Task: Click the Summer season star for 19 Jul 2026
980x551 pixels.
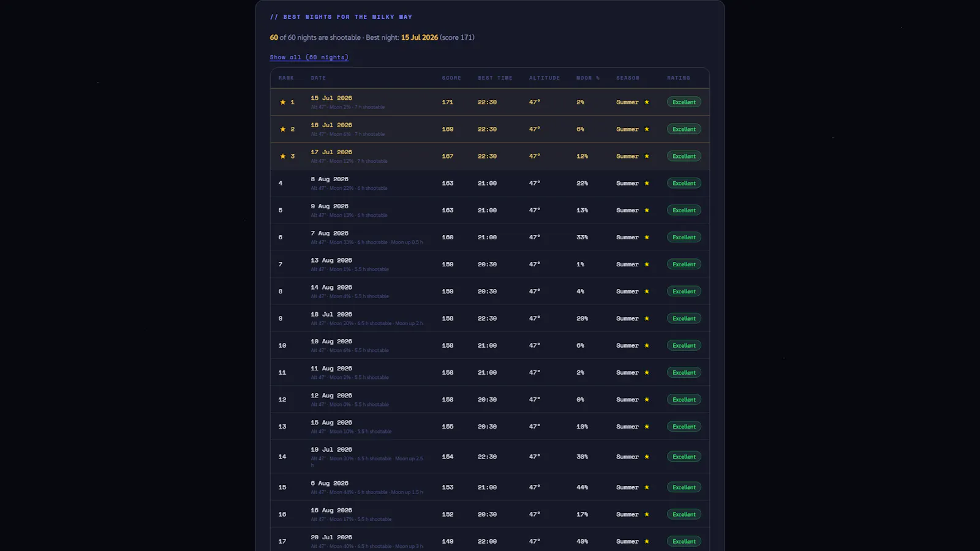Action: pos(647,457)
